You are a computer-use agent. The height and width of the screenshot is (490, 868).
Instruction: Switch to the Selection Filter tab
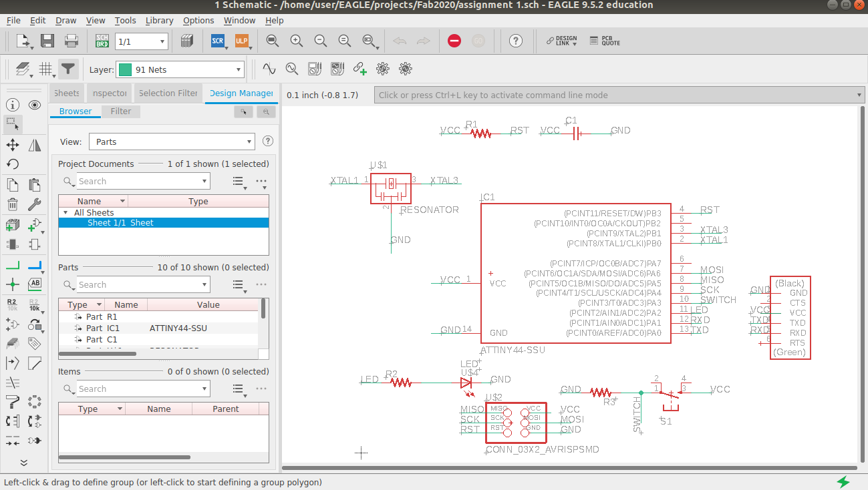pyautogui.click(x=168, y=93)
